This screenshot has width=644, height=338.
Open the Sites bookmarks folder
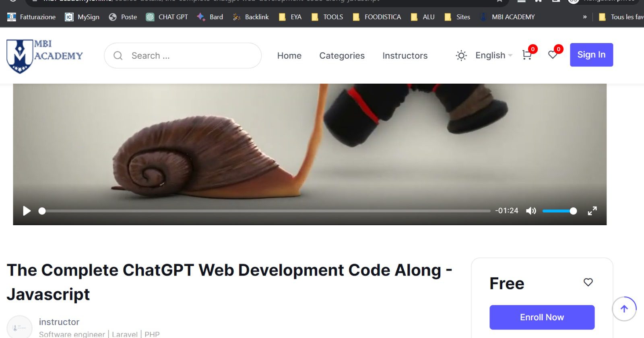coord(457,17)
